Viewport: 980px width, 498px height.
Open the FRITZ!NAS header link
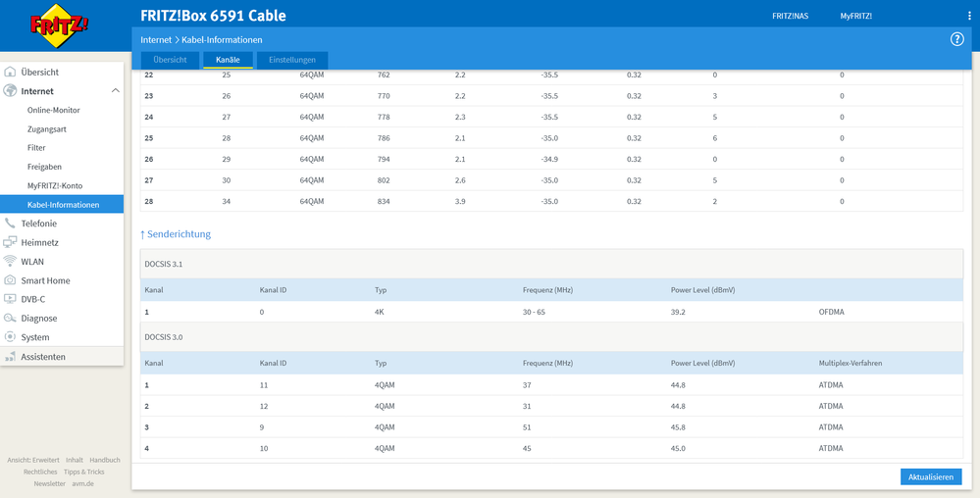(x=789, y=16)
